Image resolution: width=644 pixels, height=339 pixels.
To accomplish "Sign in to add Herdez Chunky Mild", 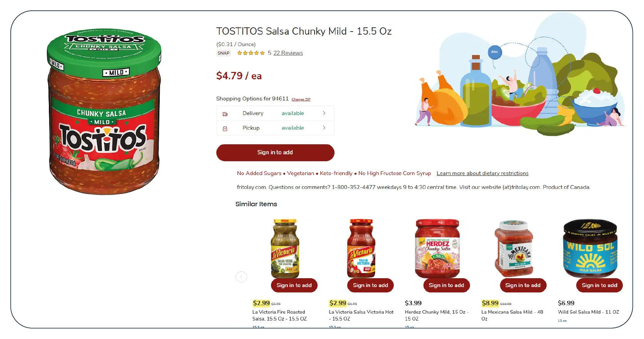I will point(447,285).
